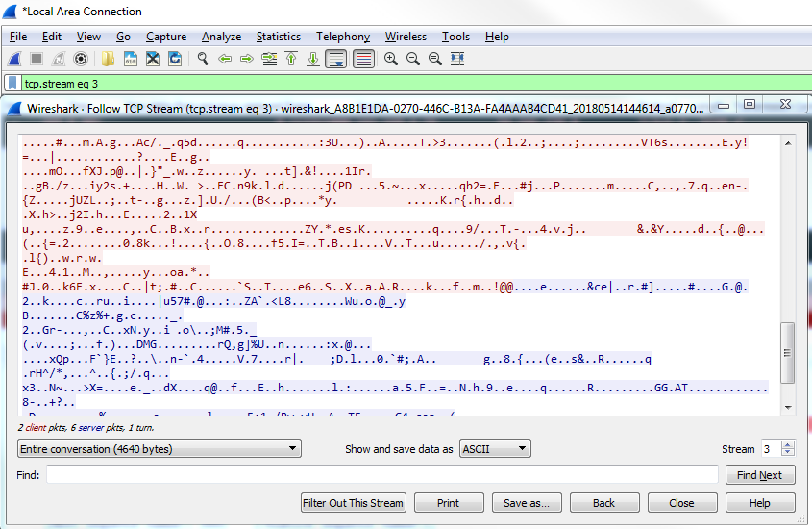The image size is (812, 529).
Task: Click the tcp.stream eq 3 filter field
Action: click(414, 84)
